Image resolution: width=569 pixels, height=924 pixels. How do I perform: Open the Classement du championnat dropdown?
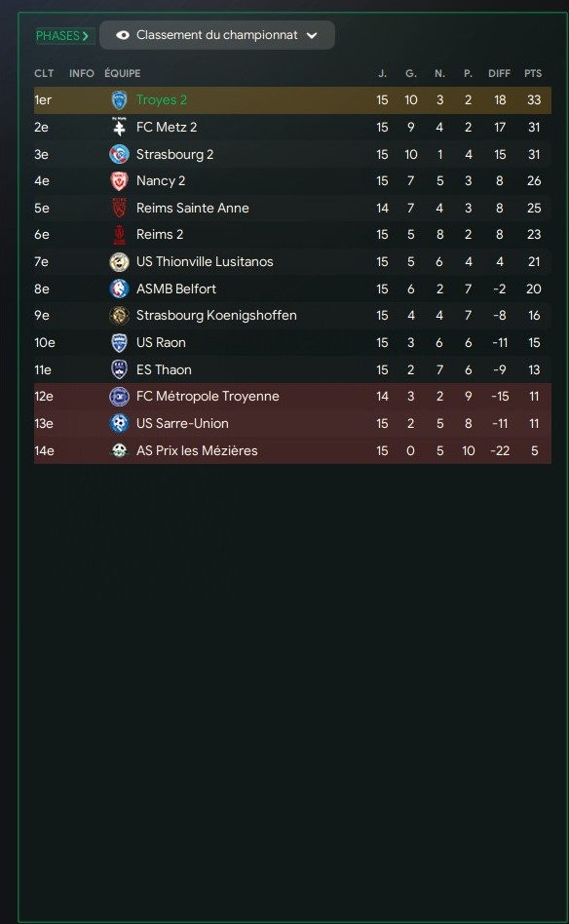217,35
